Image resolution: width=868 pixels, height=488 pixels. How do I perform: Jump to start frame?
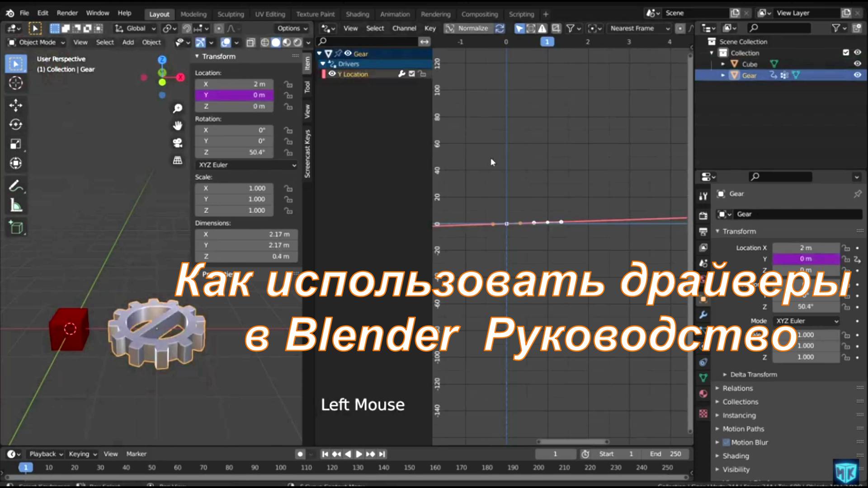tap(325, 454)
